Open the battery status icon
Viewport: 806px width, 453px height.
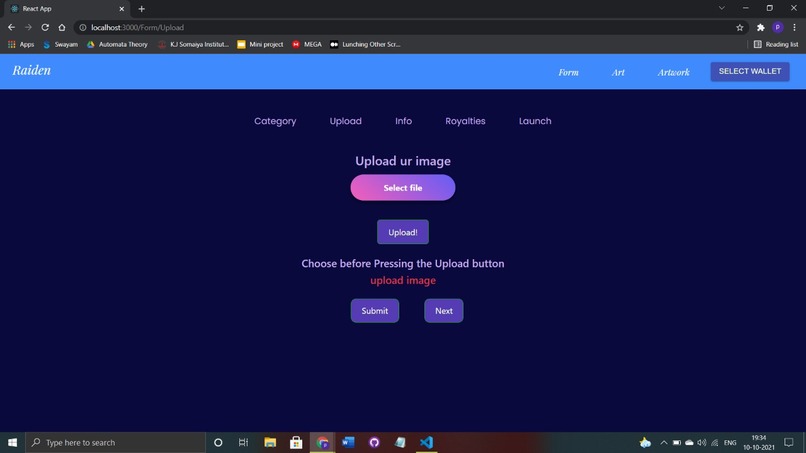click(677, 442)
